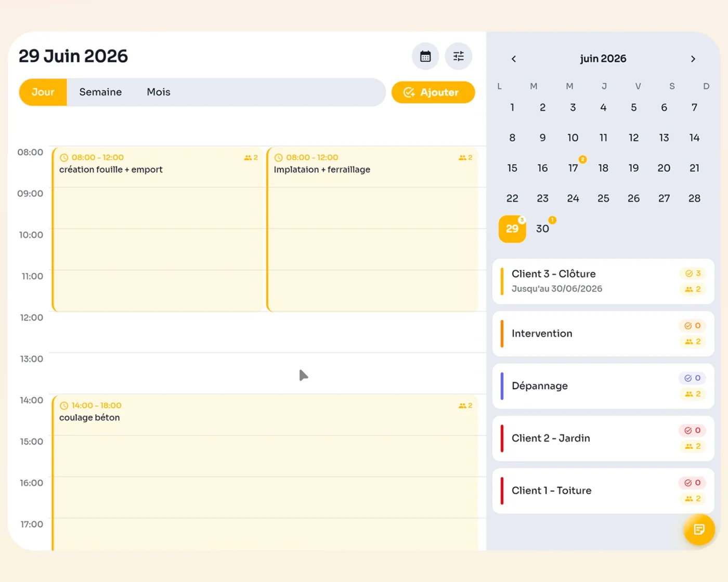Select day 1 in mini calendar
The image size is (728, 582).
point(512,108)
